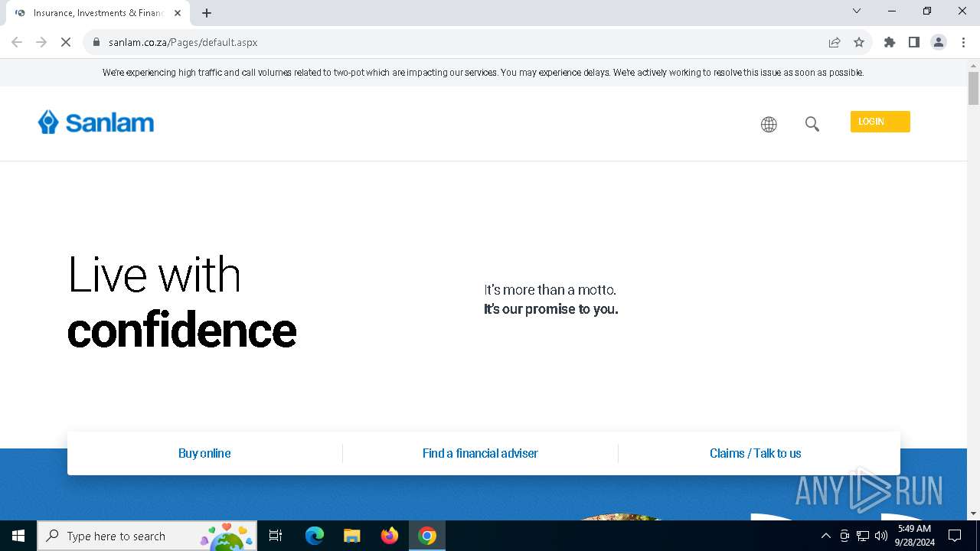Open the tab search chevron
This screenshot has width=980, height=551.
click(857, 11)
